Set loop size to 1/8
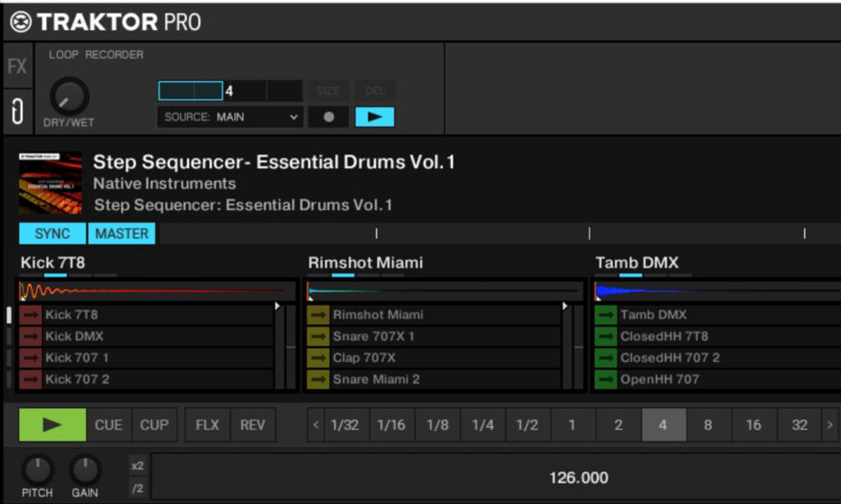Screen dimensions: 841x504 [437, 424]
